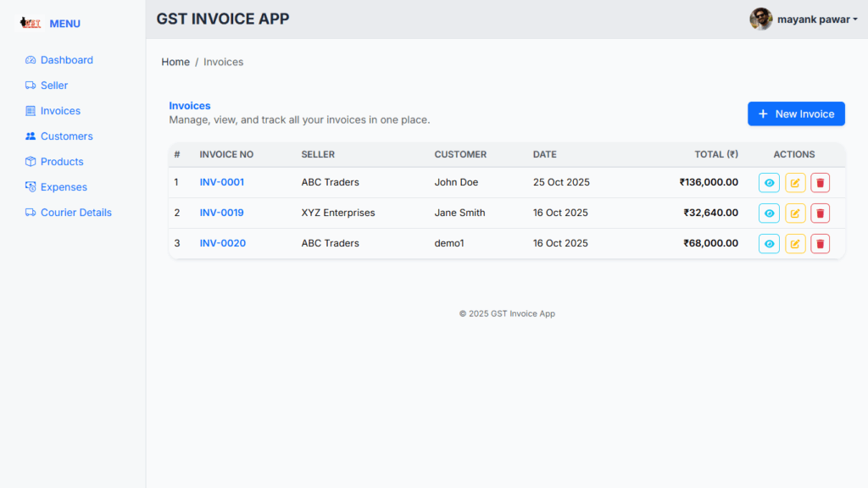Click the New Invoice button
Screen dimensions: 868x488
pyautogui.click(x=796, y=114)
